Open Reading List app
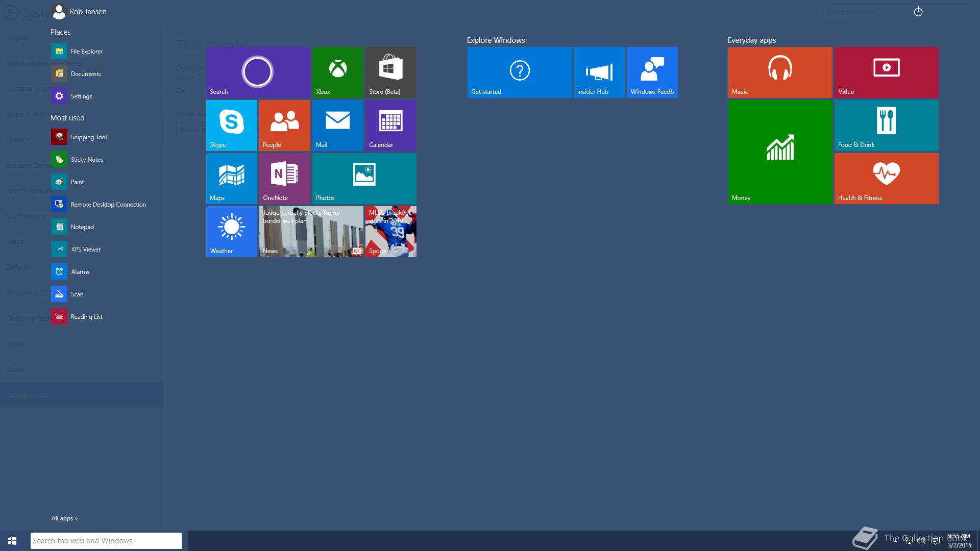The image size is (980, 551). click(77, 316)
